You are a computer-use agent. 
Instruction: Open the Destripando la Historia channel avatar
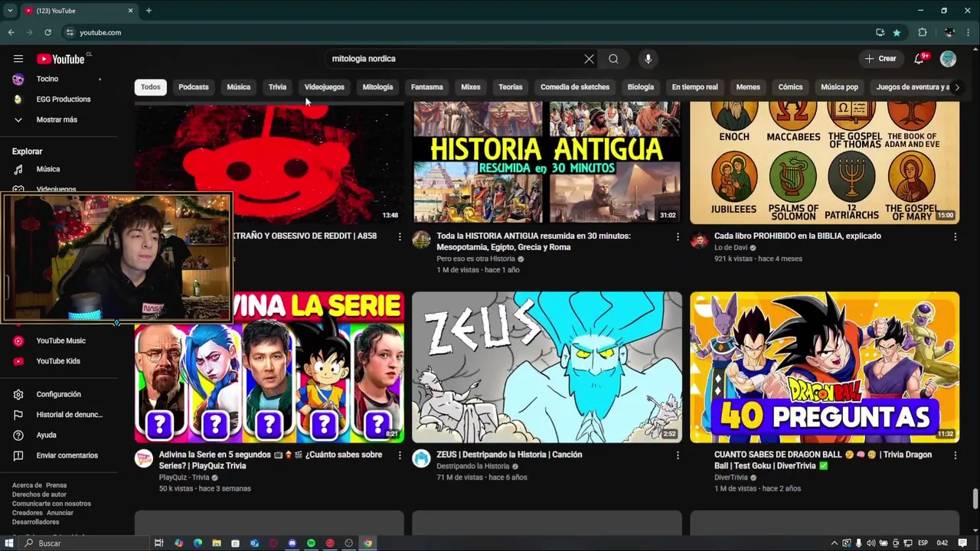[421, 458]
